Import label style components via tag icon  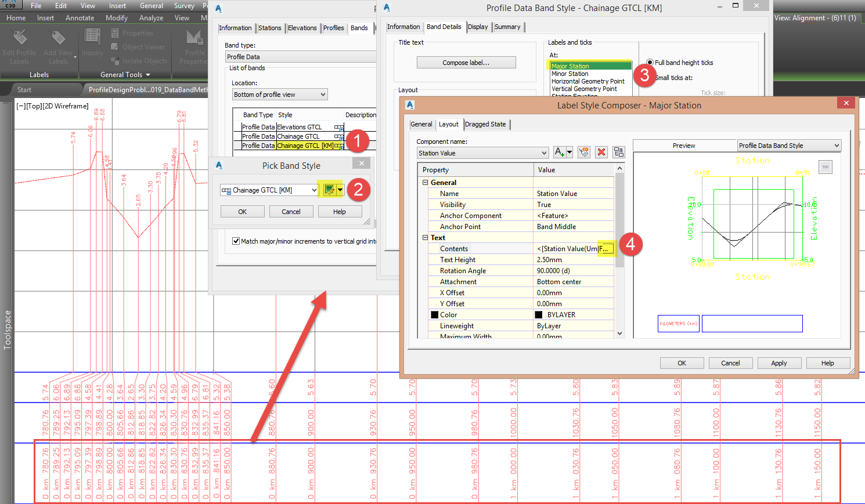tap(584, 152)
